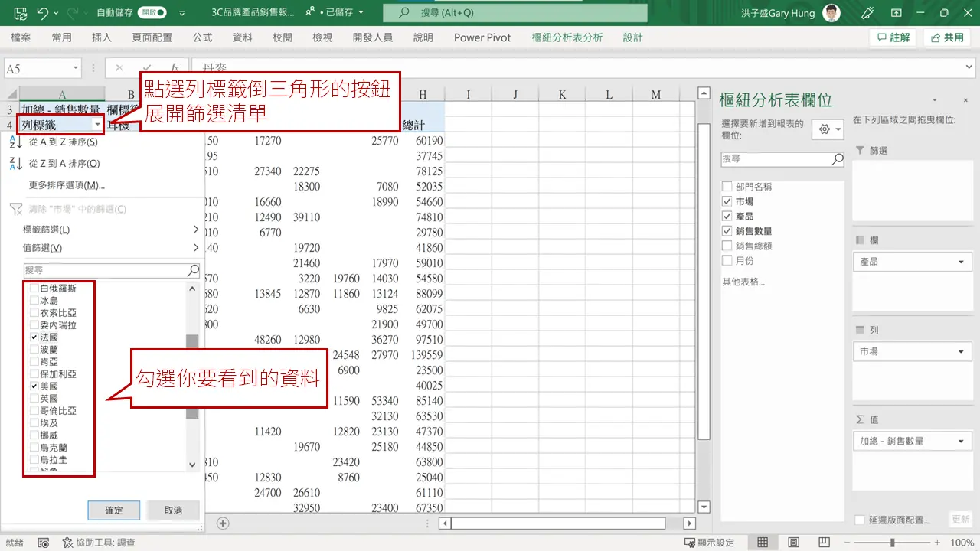Expand the Name Box dropdown beside A5

(75, 68)
